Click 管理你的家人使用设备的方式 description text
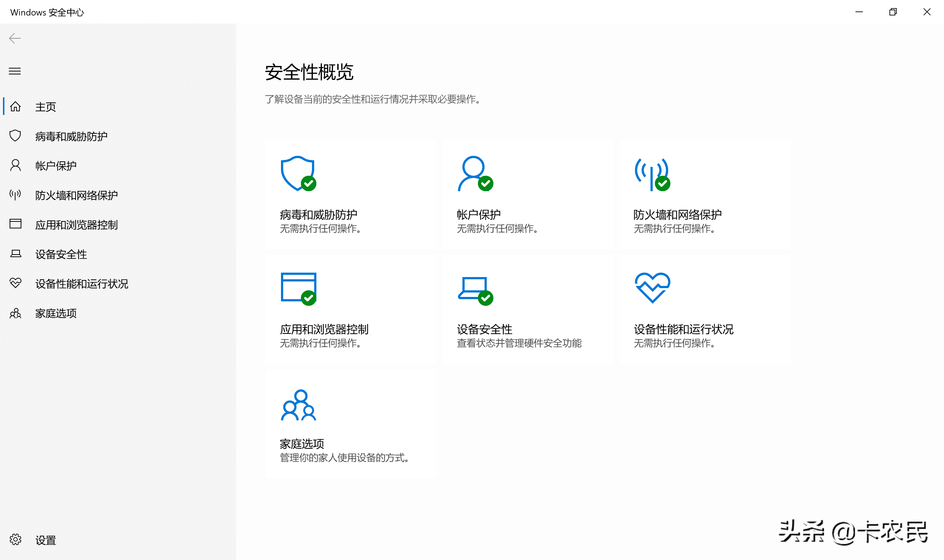The height and width of the screenshot is (560, 944). coord(344,458)
